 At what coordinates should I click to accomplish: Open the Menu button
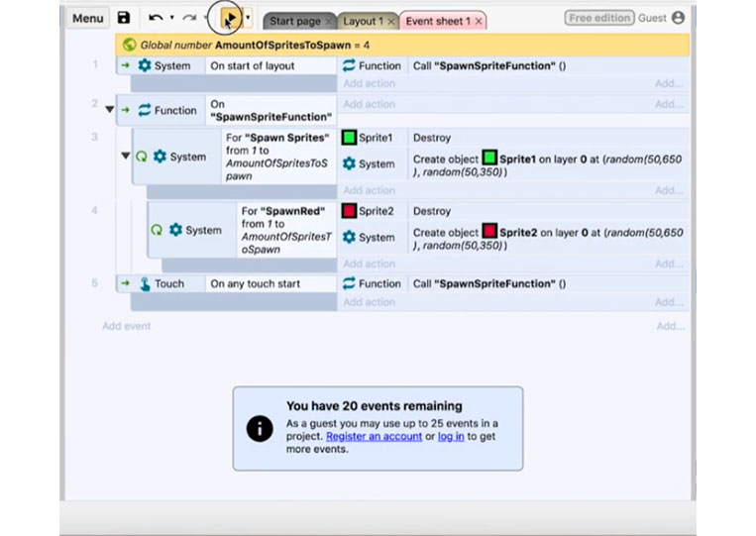[x=88, y=18]
